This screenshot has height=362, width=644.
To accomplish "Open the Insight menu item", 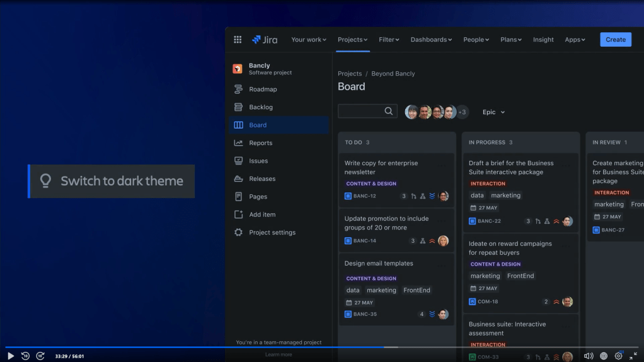I will point(543,40).
